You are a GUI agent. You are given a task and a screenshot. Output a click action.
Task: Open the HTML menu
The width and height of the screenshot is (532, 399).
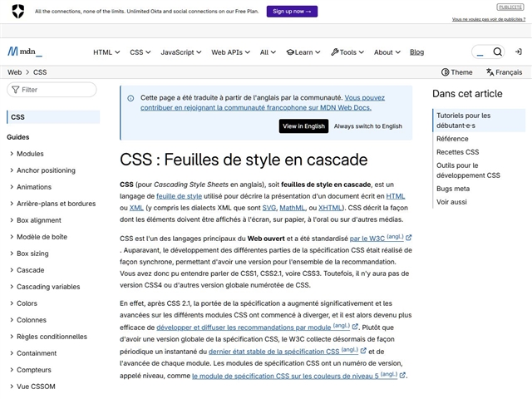pos(106,52)
